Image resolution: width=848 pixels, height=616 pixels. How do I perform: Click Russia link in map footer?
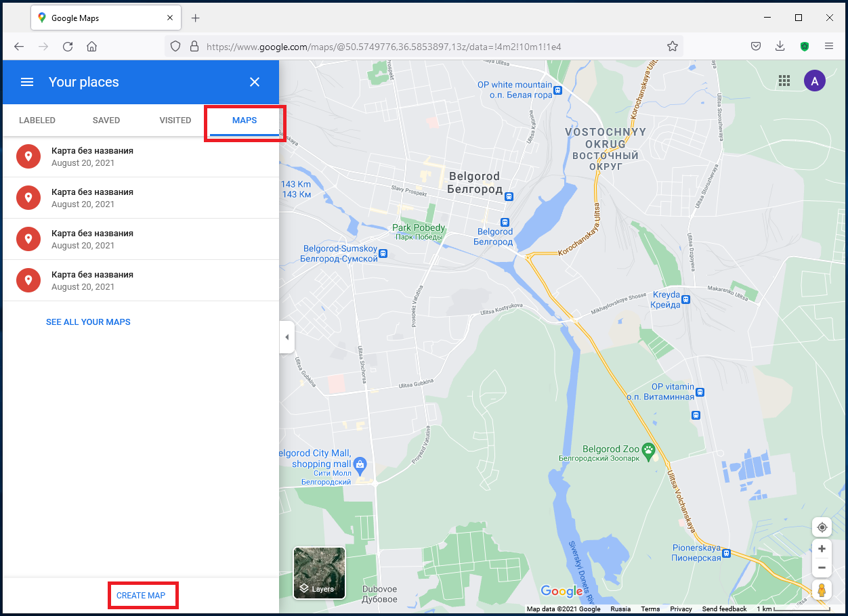(620, 609)
